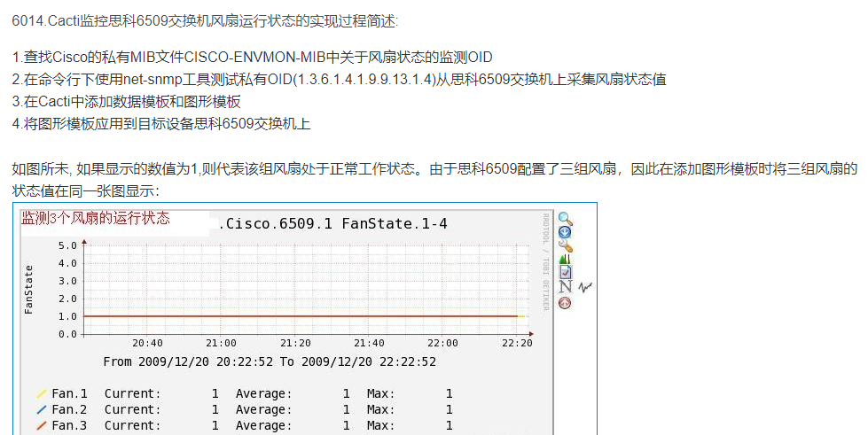Click the red round arrows icon
868x435 pixels.
(565, 303)
